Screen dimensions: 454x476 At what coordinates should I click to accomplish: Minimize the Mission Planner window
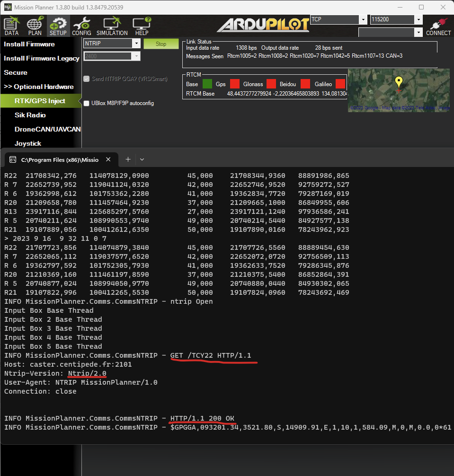[400, 7]
